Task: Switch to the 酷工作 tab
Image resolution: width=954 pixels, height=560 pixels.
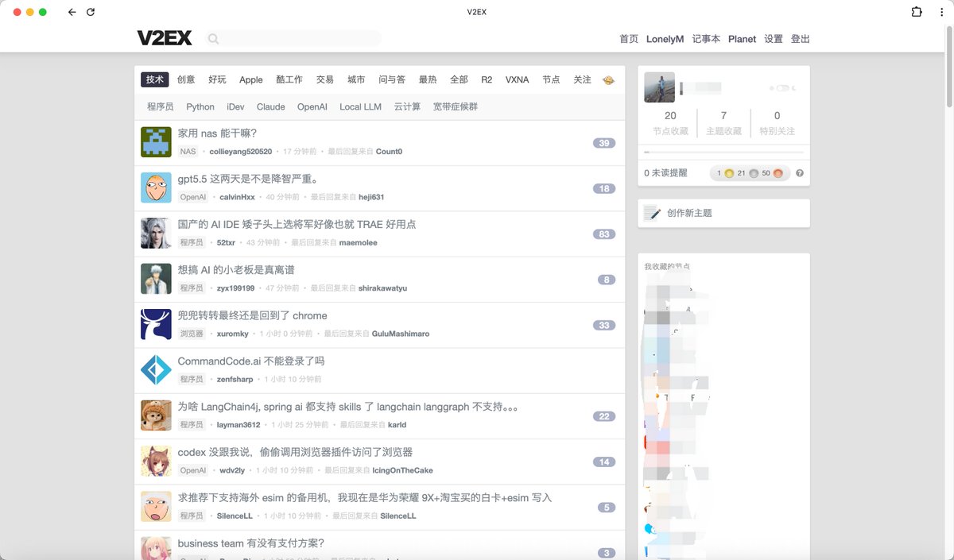Action: click(x=289, y=79)
